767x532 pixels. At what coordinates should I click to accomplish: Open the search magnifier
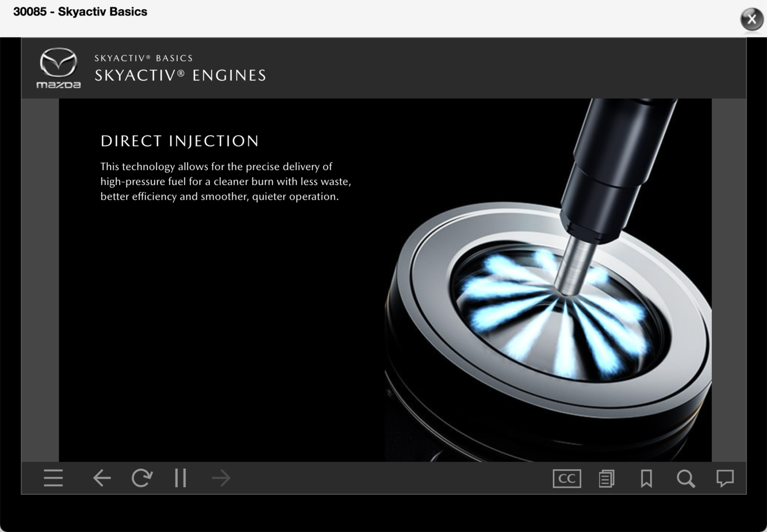point(686,479)
